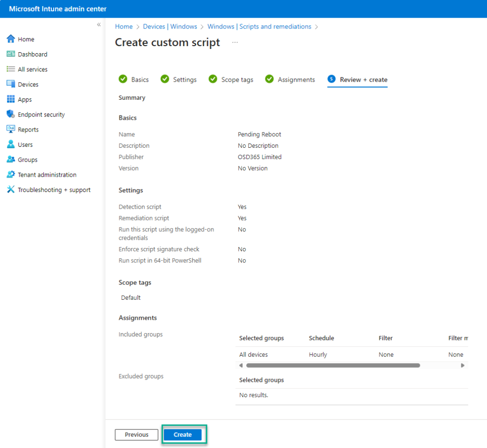
Task: Collapse the sidebar with double-chevron icon
Action: [x=99, y=25]
